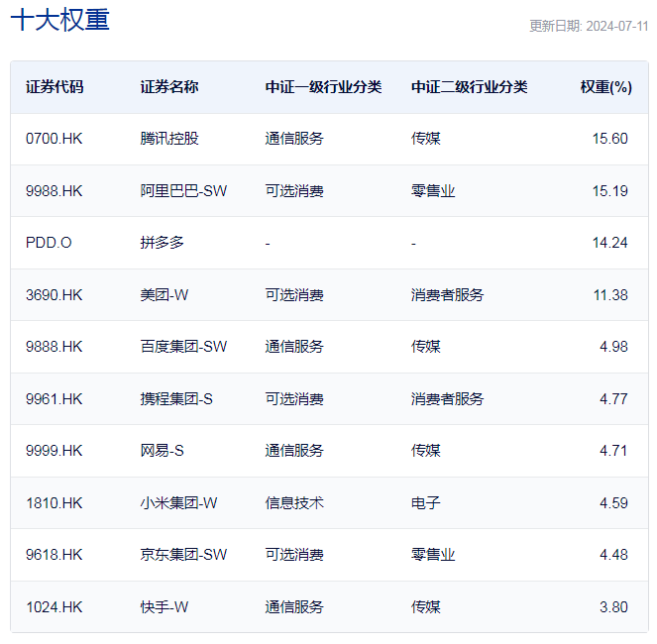The image size is (657, 644).
Task: Click 可选消费 in the 京东集团-SW row
Action: coord(294,554)
